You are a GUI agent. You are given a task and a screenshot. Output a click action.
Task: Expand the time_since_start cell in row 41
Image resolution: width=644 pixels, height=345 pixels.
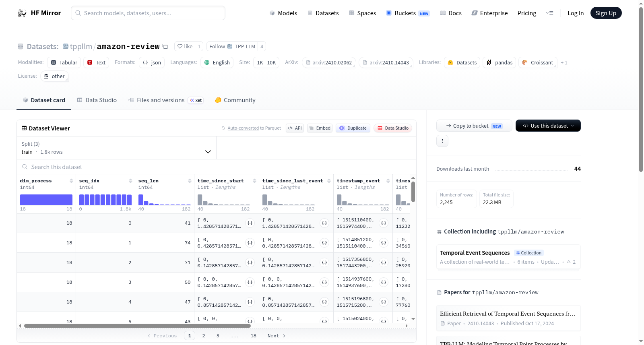[250, 223]
